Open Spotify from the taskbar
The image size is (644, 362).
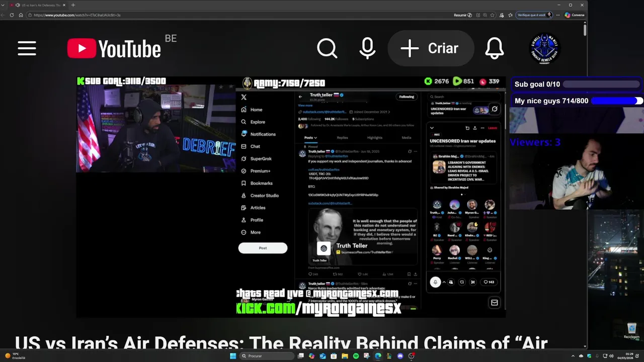click(356, 356)
